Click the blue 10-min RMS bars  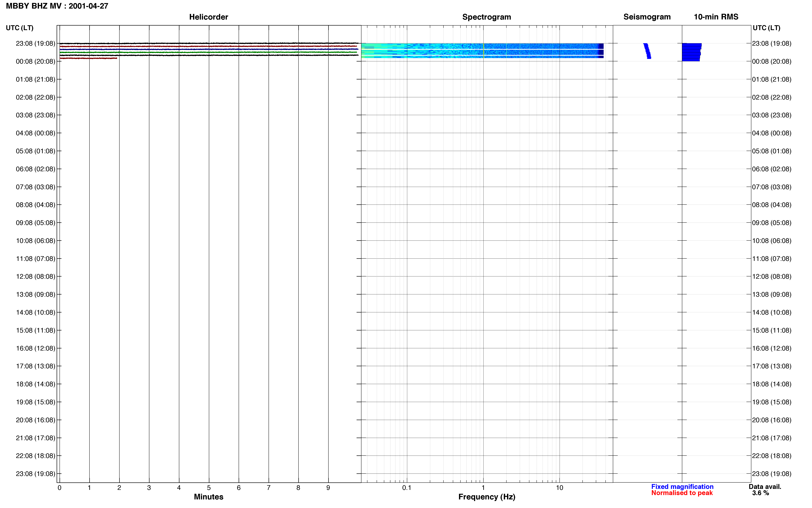pos(691,52)
